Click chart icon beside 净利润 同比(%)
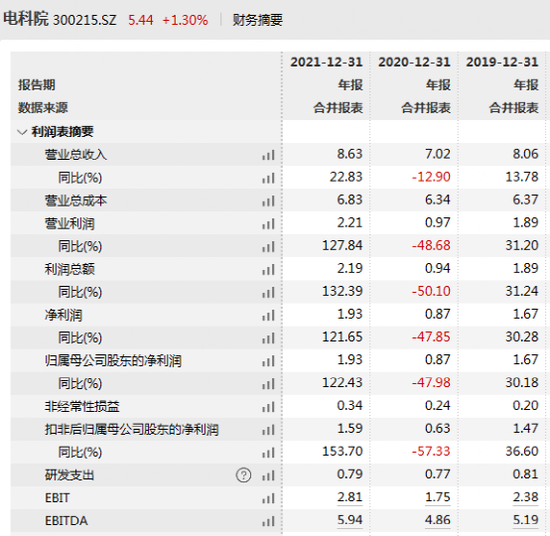Viewport: 550px width, 536px height. (x=268, y=338)
